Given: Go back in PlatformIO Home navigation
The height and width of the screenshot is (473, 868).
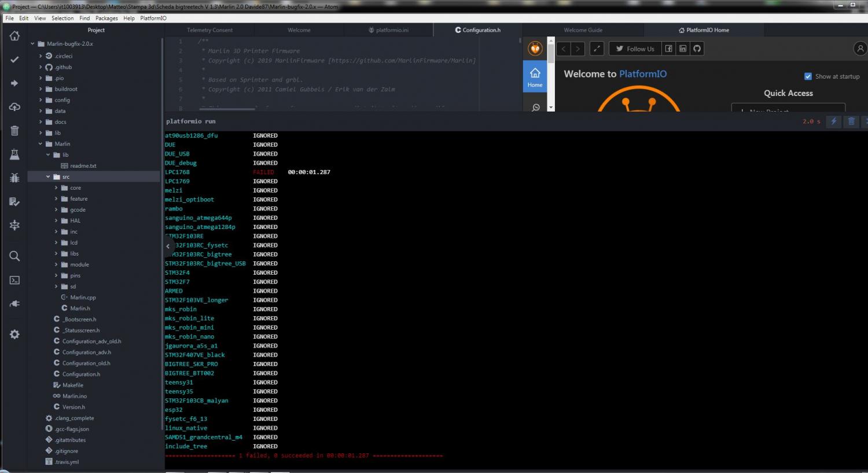Looking at the screenshot, I should (564, 49).
